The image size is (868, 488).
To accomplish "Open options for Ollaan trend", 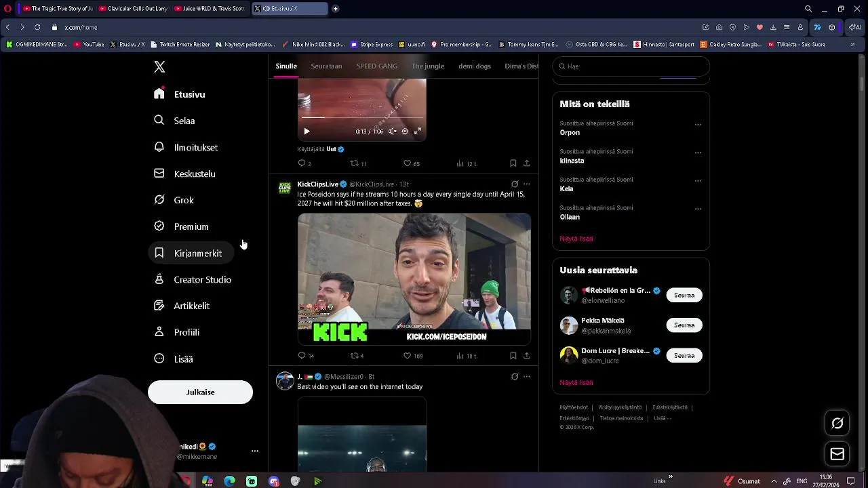I will (698, 209).
